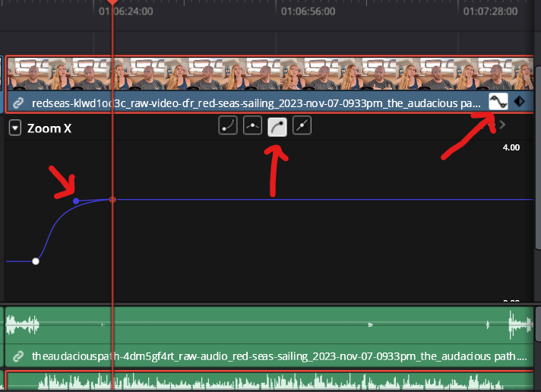This screenshot has width=541, height=392.
Task: Open the Zoom X parameter dropdown
Action: point(14,128)
